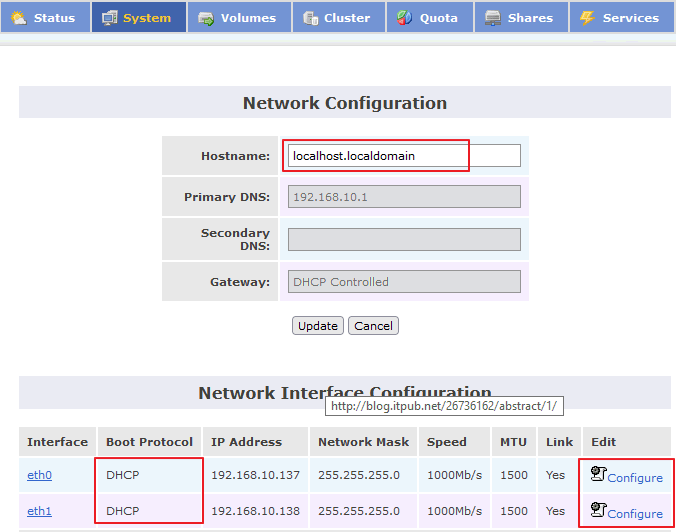Click eth1 MTU value 1500

[513, 511]
